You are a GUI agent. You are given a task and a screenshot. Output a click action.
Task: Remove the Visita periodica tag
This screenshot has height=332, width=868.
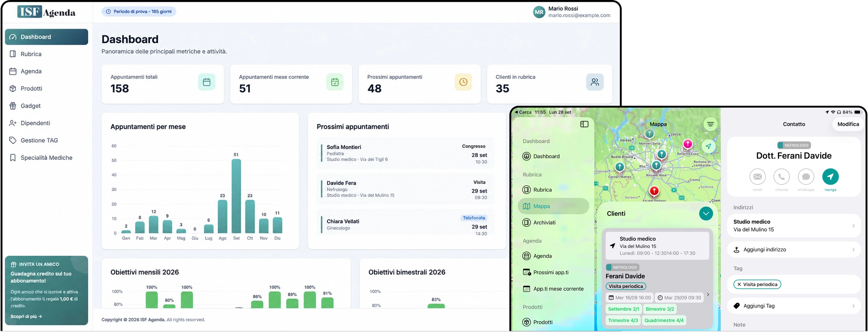coord(739,285)
